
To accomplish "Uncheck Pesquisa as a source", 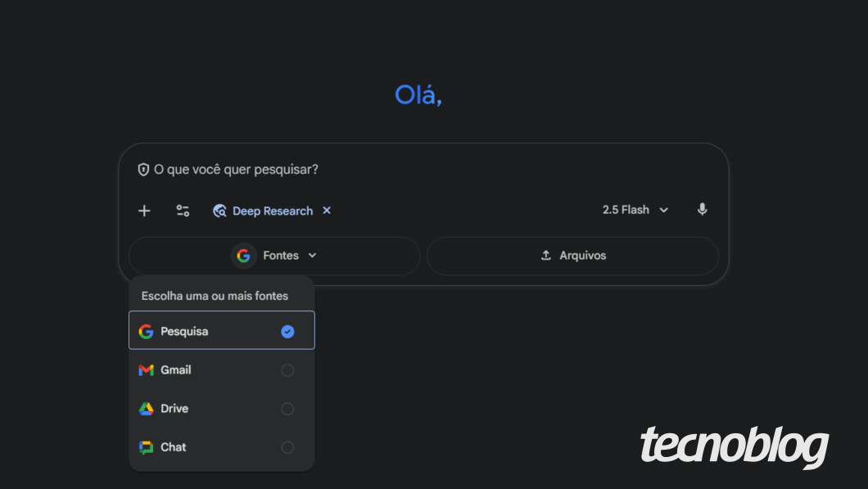I will [287, 332].
